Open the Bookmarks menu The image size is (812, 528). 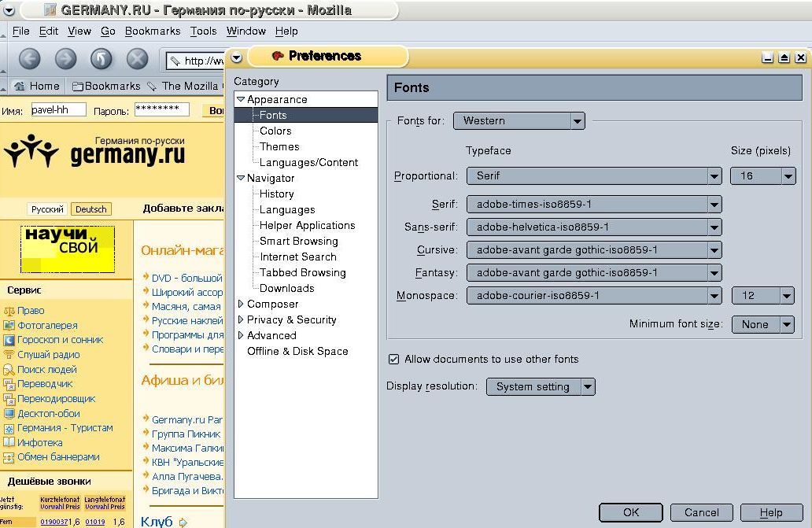[153, 31]
